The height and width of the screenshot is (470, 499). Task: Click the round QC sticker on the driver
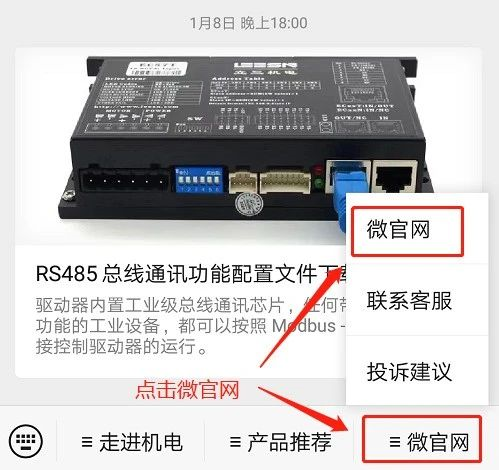[x=248, y=204]
